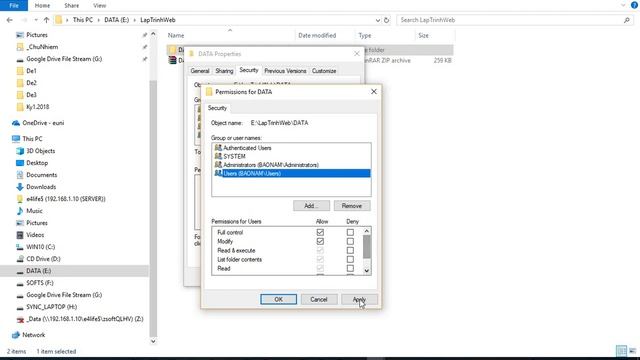Select WIN10 (C:) drive icon
The width and height of the screenshot is (640, 360).
pos(20,247)
